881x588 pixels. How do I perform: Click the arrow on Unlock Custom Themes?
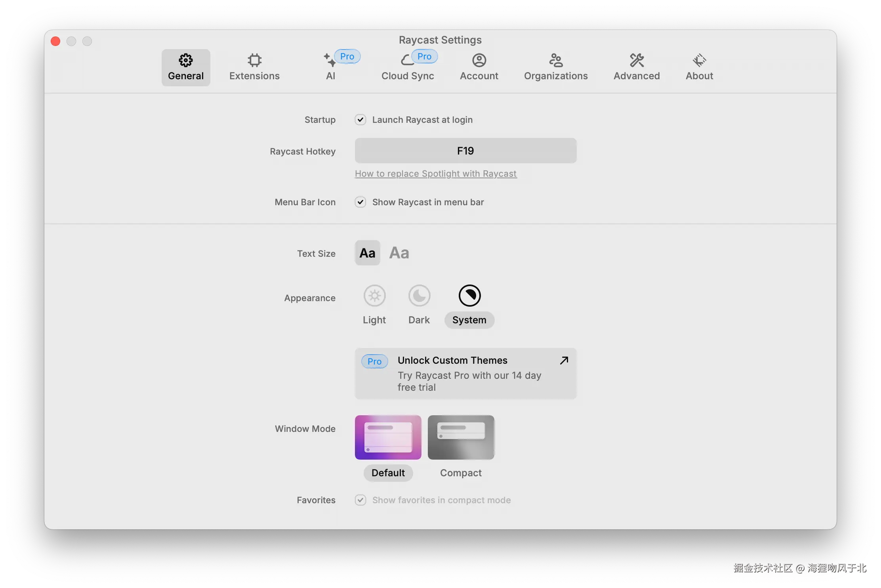tap(564, 360)
